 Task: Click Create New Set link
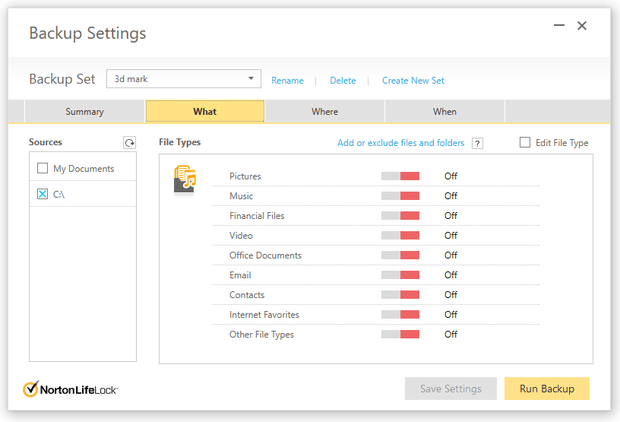pyautogui.click(x=413, y=81)
